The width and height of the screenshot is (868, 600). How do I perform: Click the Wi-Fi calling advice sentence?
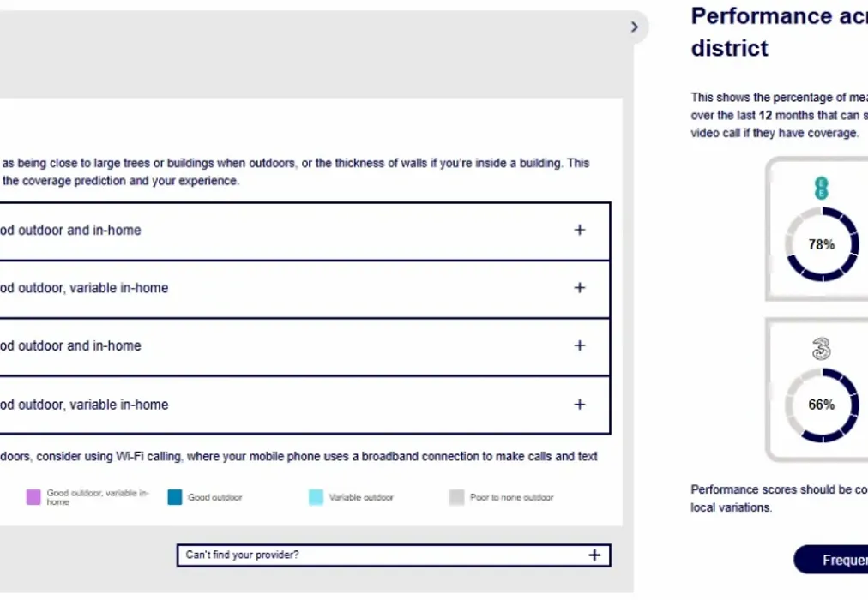pyautogui.click(x=299, y=457)
